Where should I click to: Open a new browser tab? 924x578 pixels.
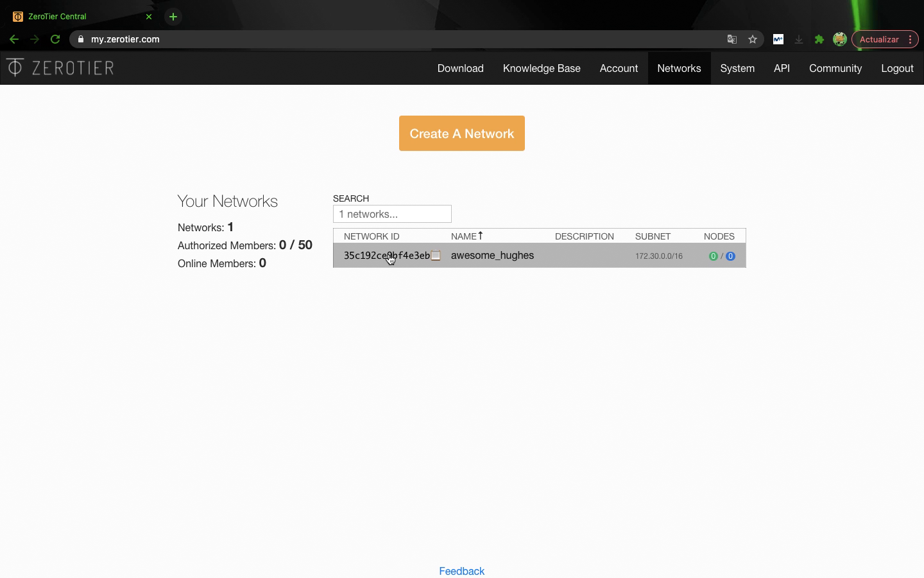click(173, 17)
